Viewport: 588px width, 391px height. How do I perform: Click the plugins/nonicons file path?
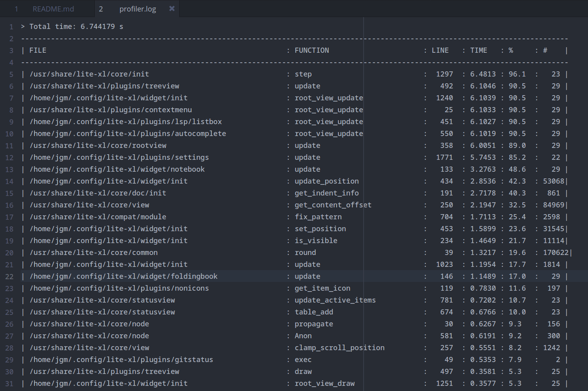point(119,288)
